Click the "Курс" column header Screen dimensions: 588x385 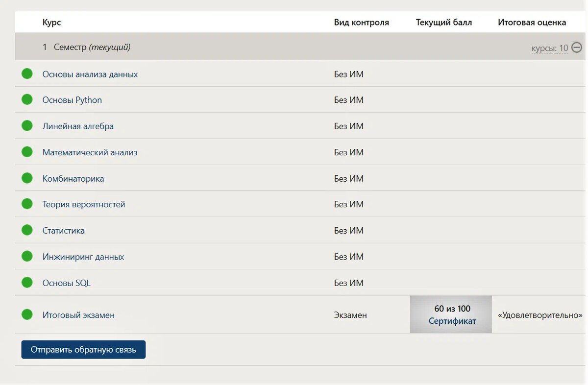pyautogui.click(x=51, y=23)
